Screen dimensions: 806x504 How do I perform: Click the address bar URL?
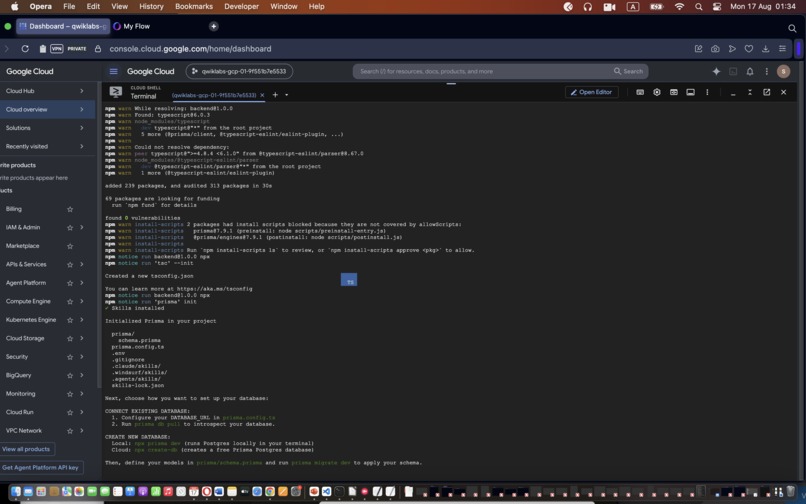click(190, 49)
